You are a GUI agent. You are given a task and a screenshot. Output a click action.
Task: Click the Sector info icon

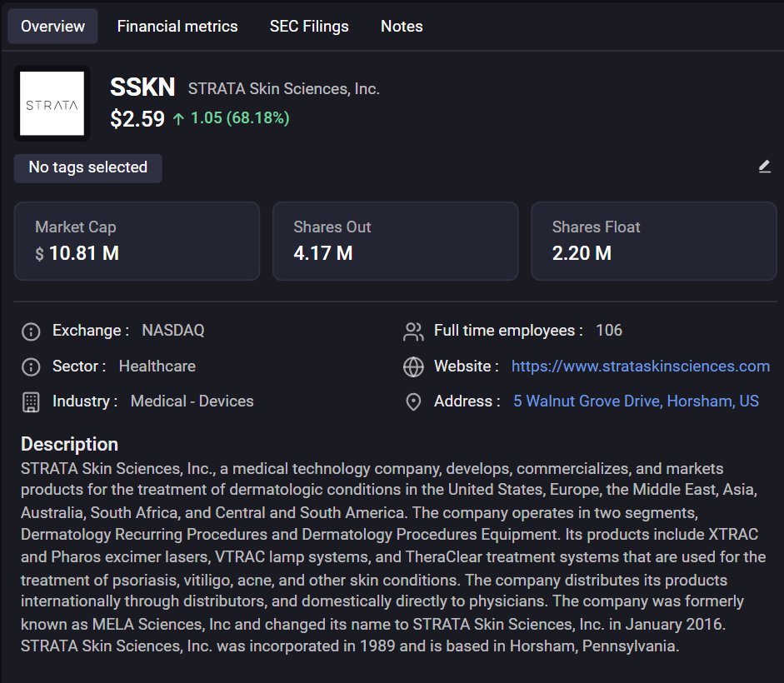(x=31, y=367)
